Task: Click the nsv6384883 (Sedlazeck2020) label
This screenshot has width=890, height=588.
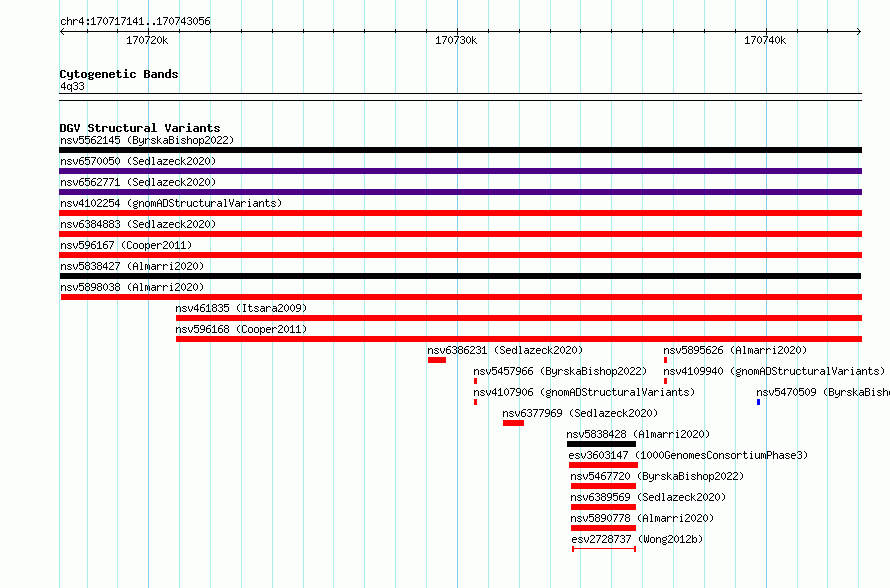Action: (138, 224)
